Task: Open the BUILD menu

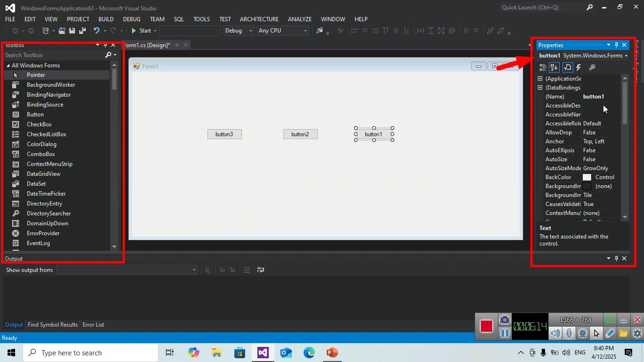Action: pos(106,19)
